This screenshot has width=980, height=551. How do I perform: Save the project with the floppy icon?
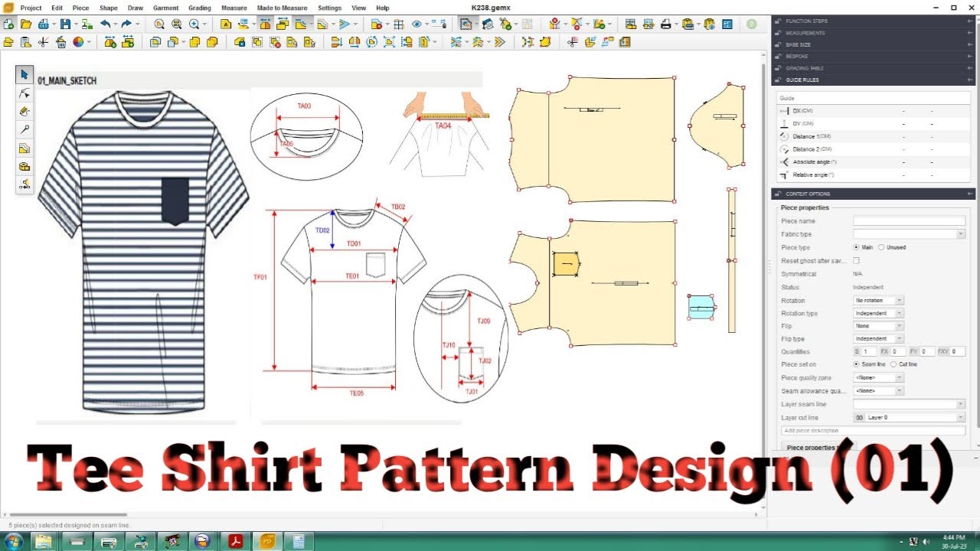coord(65,24)
